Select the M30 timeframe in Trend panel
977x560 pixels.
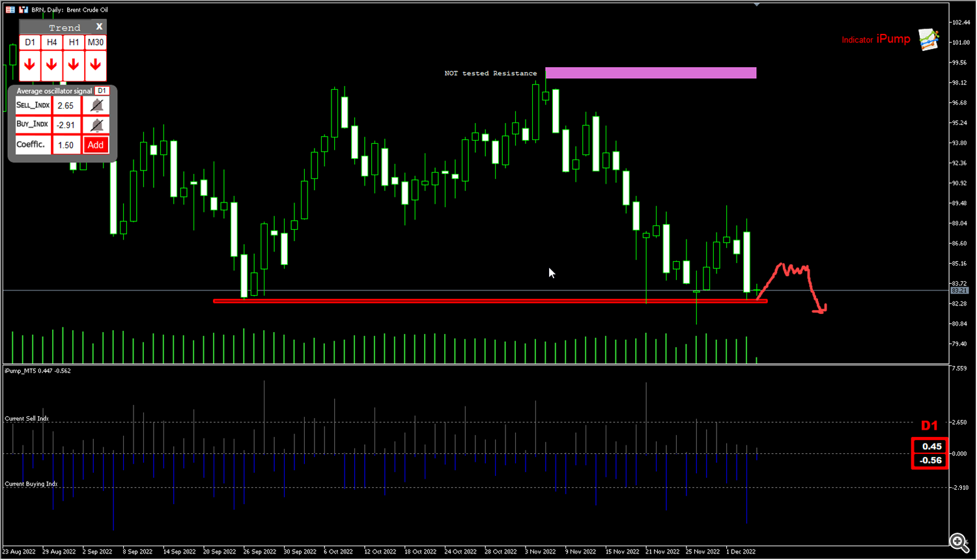[x=96, y=42]
